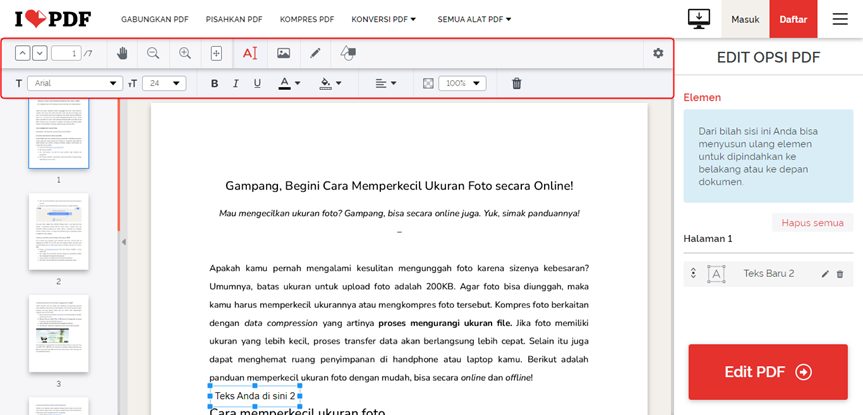Open KOMPRES PDF menu item
Image resolution: width=863 pixels, height=415 pixels.
click(307, 19)
